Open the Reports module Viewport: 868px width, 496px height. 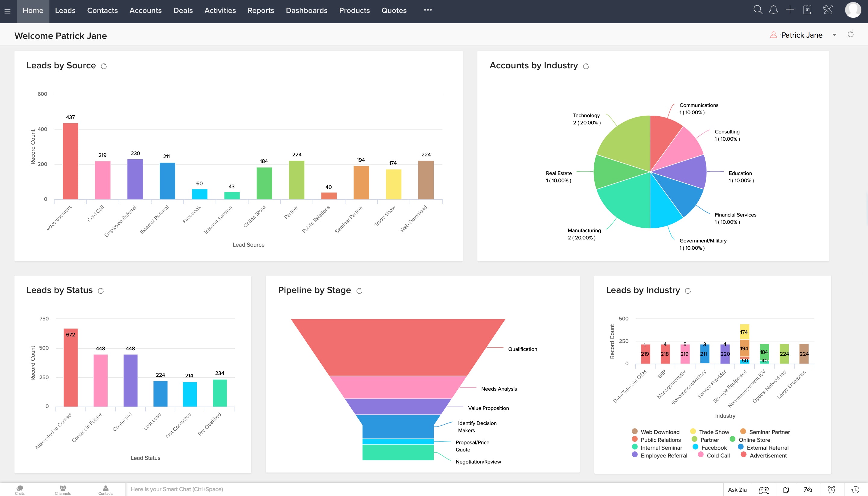coord(260,11)
